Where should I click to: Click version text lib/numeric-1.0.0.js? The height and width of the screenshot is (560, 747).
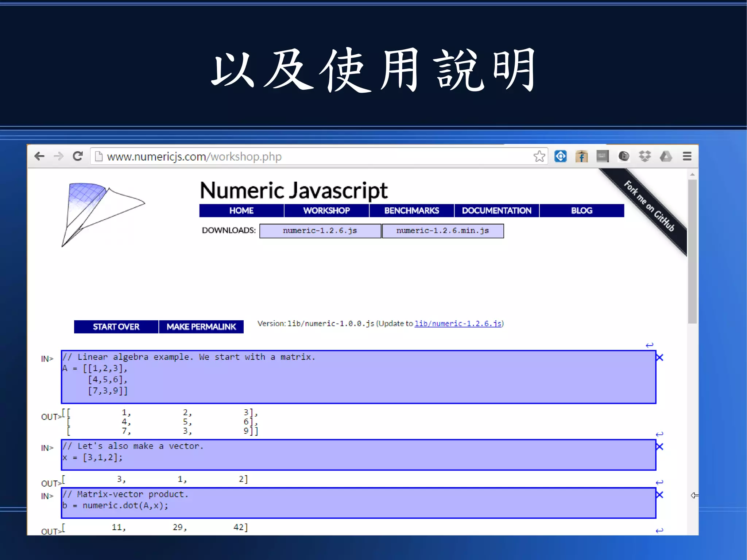point(331,324)
